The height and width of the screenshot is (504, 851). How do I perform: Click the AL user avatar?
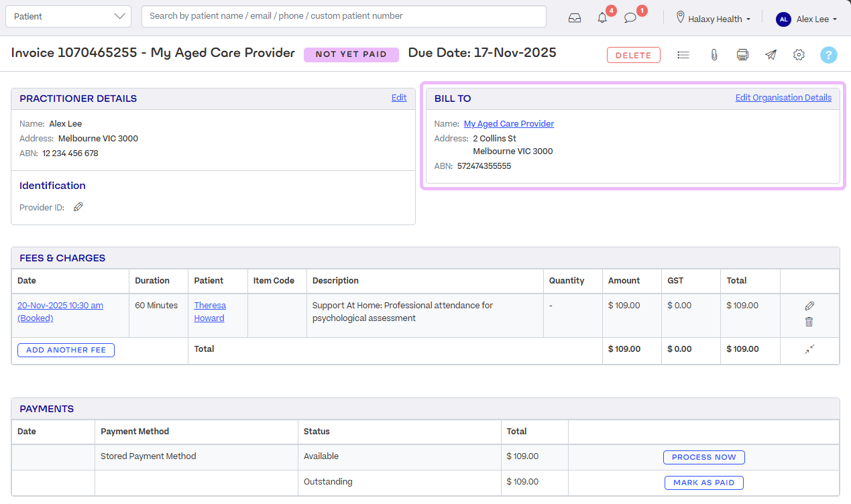783,19
